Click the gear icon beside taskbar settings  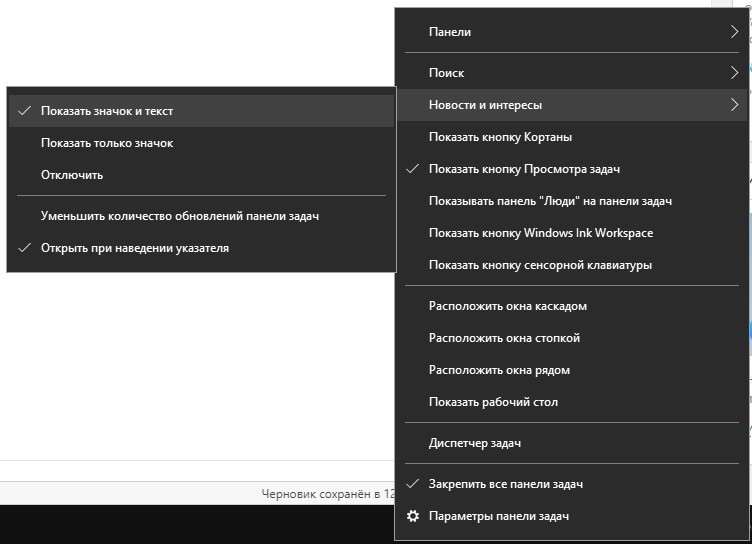[413, 516]
